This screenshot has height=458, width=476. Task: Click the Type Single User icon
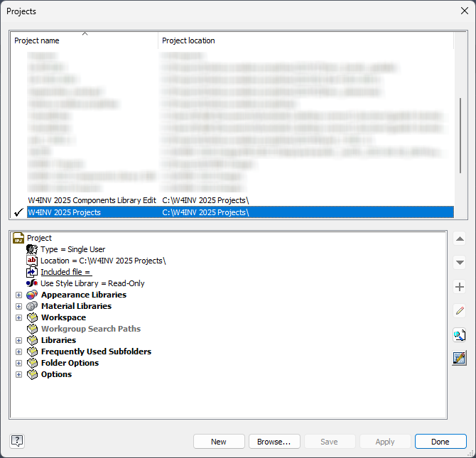point(32,249)
